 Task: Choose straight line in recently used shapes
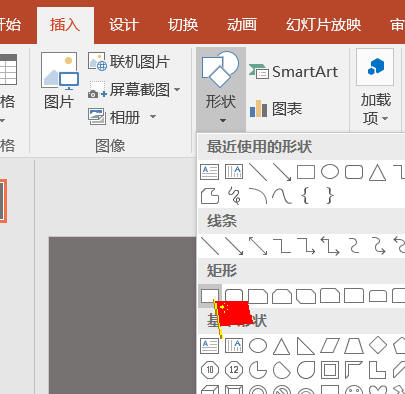coord(258,172)
